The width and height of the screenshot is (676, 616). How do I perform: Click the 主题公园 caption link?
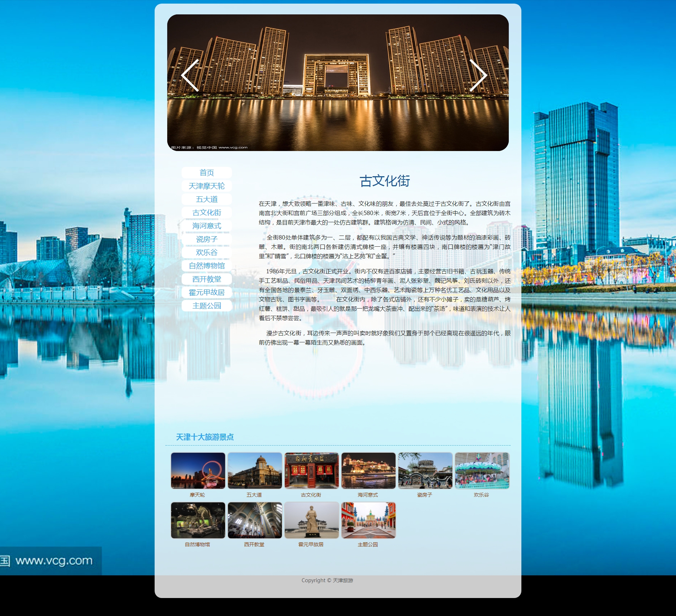[368, 544]
